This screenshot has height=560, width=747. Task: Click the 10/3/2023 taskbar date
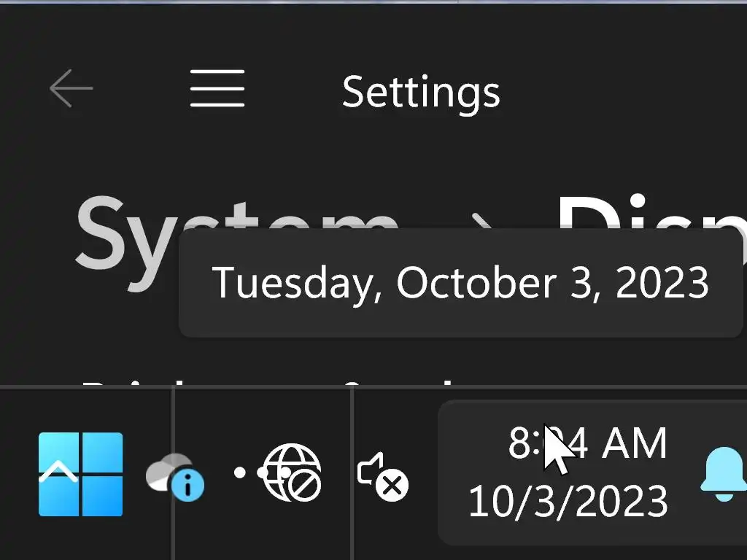coord(568,502)
